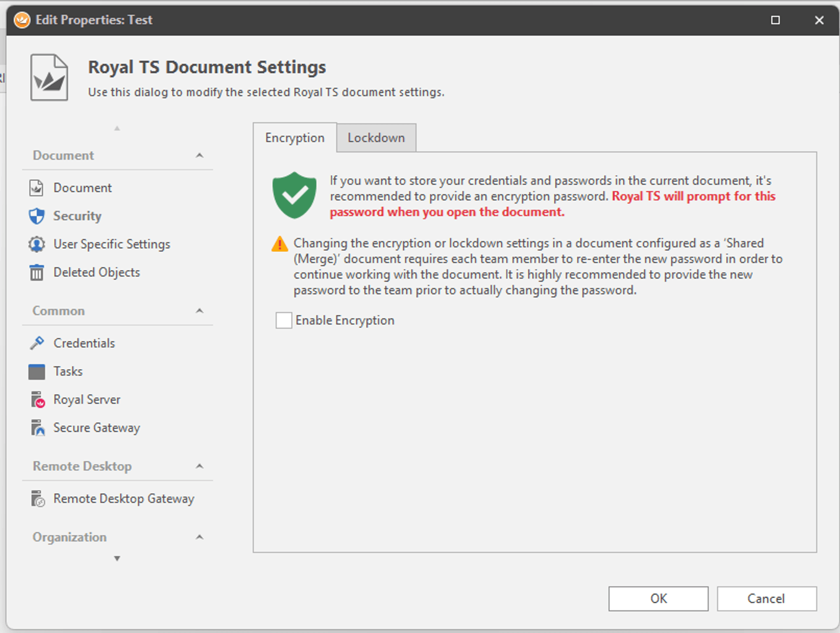
Task: Open the Tasks icon in sidebar
Action: pyautogui.click(x=37, y=371)
